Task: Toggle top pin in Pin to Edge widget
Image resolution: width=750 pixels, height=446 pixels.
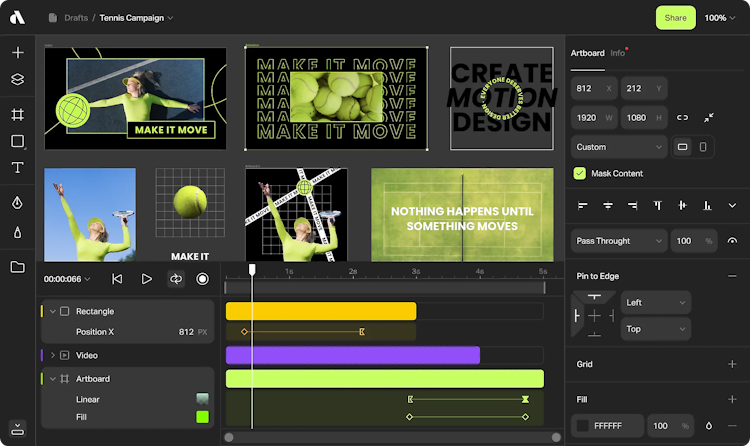Action: (x=594, y=297)
